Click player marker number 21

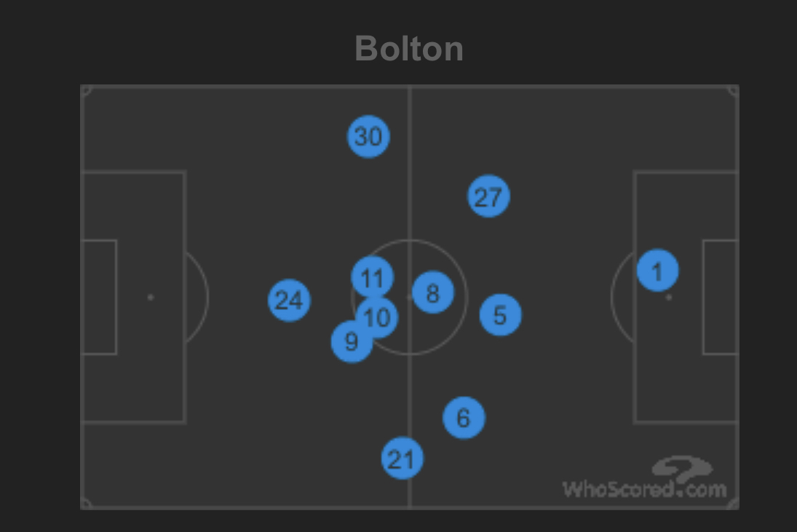point(402,458)
